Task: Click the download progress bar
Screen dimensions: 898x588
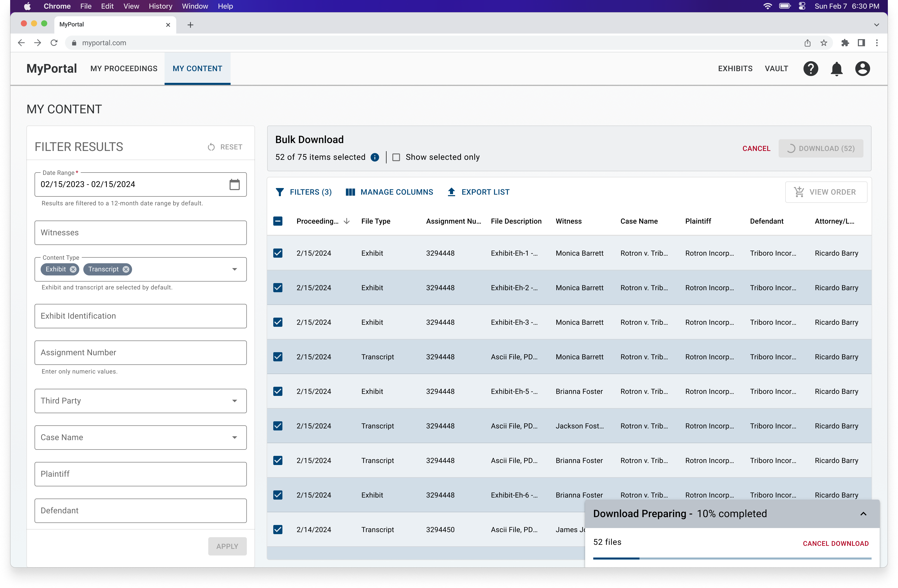Action: [732, 558]
